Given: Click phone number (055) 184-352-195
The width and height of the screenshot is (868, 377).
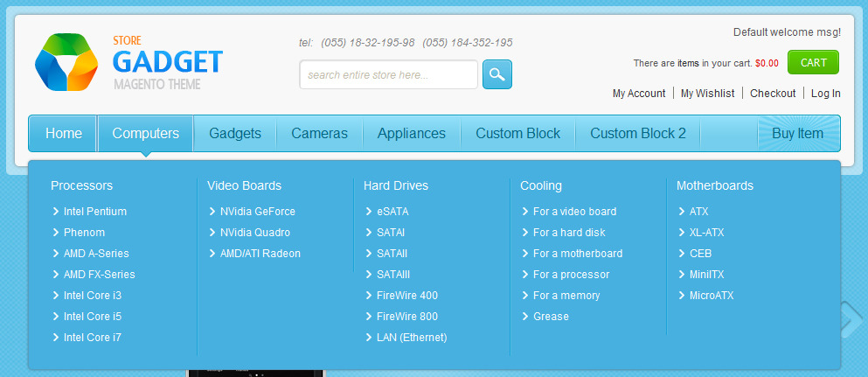Looking at the screenshot, I should [x=467, y=43].
